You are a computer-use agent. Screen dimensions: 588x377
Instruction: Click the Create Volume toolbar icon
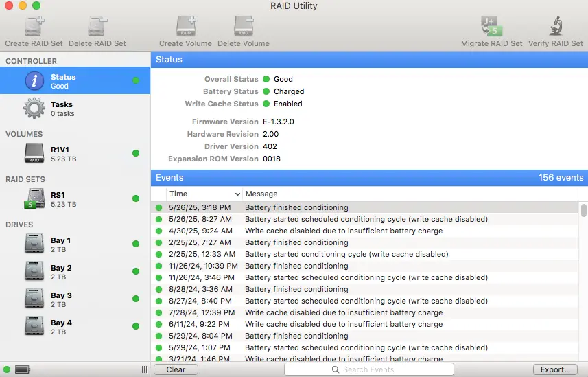coord(185,27)
